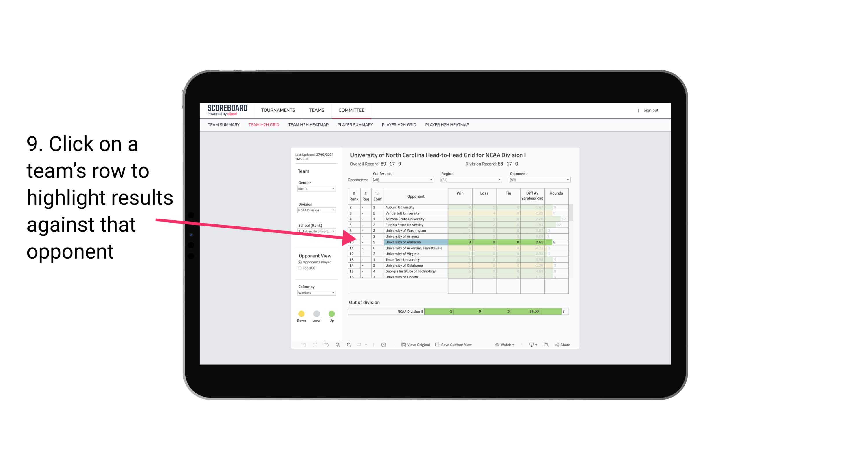Switch to PLAYER SUMMARY tab

(x=355, y=125)
